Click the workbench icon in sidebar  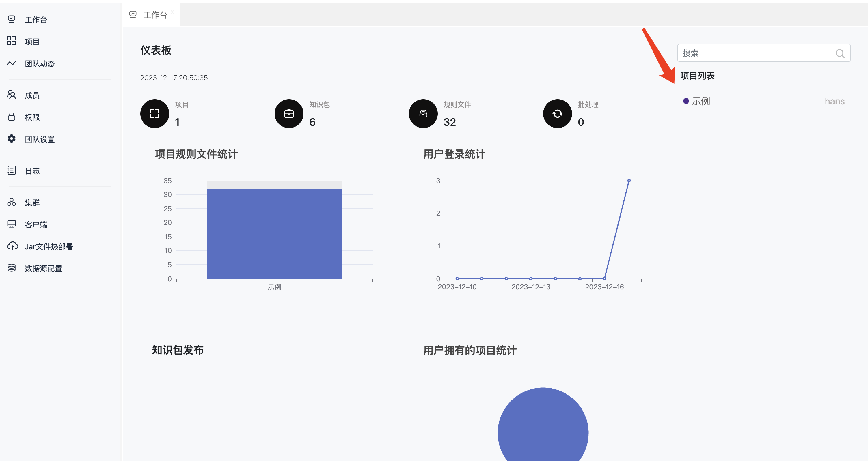coord(12,19)
